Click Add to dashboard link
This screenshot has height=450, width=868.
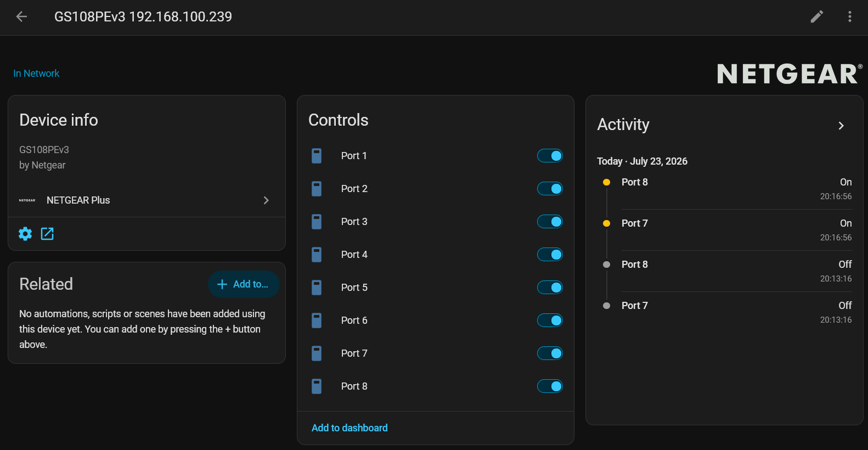click(x=350, y=428)
